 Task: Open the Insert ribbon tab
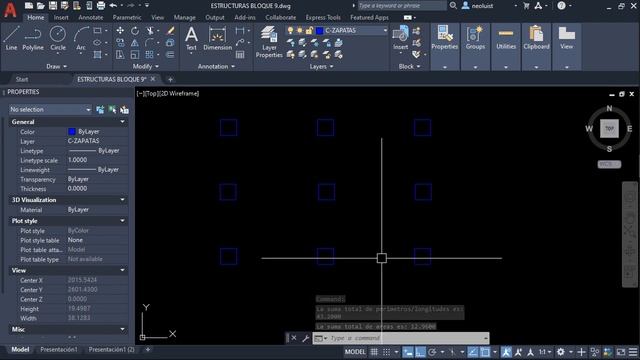[x=61, y=18]
